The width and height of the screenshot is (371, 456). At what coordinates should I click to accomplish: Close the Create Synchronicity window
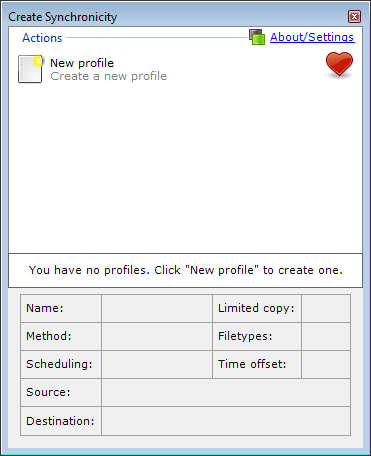(x=354, y=16)
